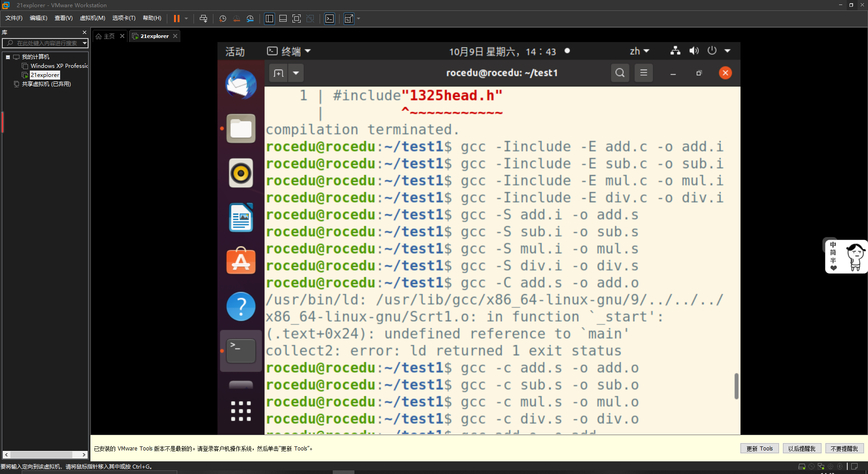Open the 帮助(H) menu
Image resolution: width=868 pixels, height=474 pixels.
coord(152,18)
